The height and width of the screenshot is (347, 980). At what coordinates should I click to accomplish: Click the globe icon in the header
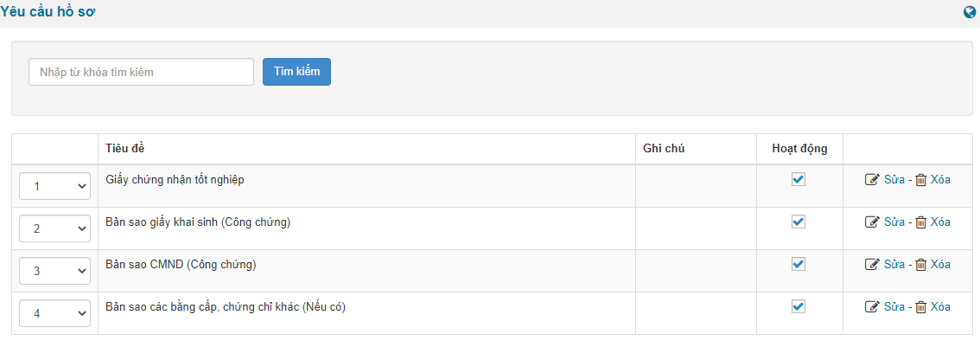tap(970, 12)
